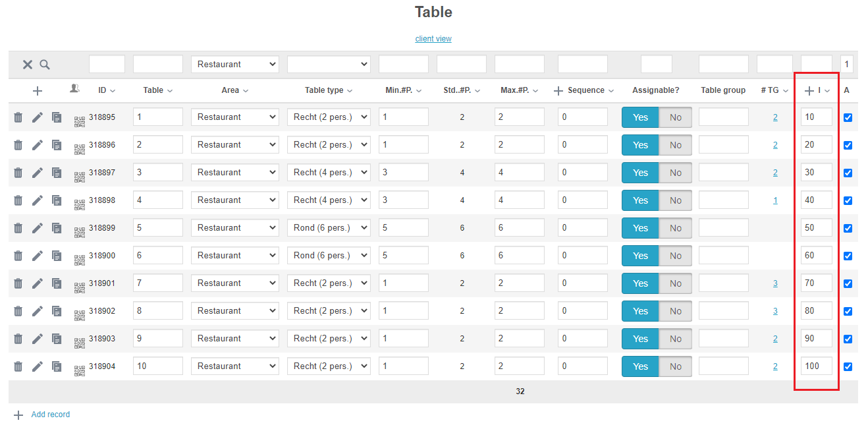Image resolution: width=868 pixels, height=433 pixels.
Task: Click the Max.#P. field for record 318900
Action: 520,256
